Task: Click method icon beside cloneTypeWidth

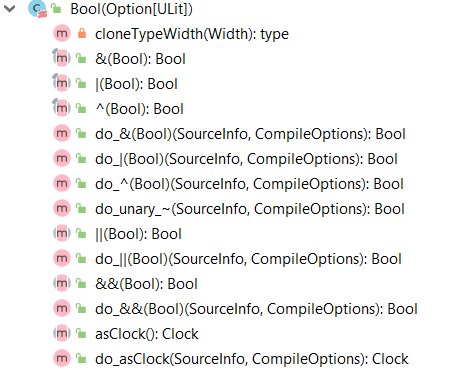Action: click(62, 33)
